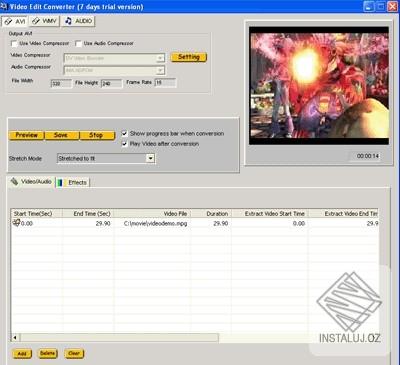Switch to the WMV output tab
Screen dimensions: 400x365
pos(44,21)
